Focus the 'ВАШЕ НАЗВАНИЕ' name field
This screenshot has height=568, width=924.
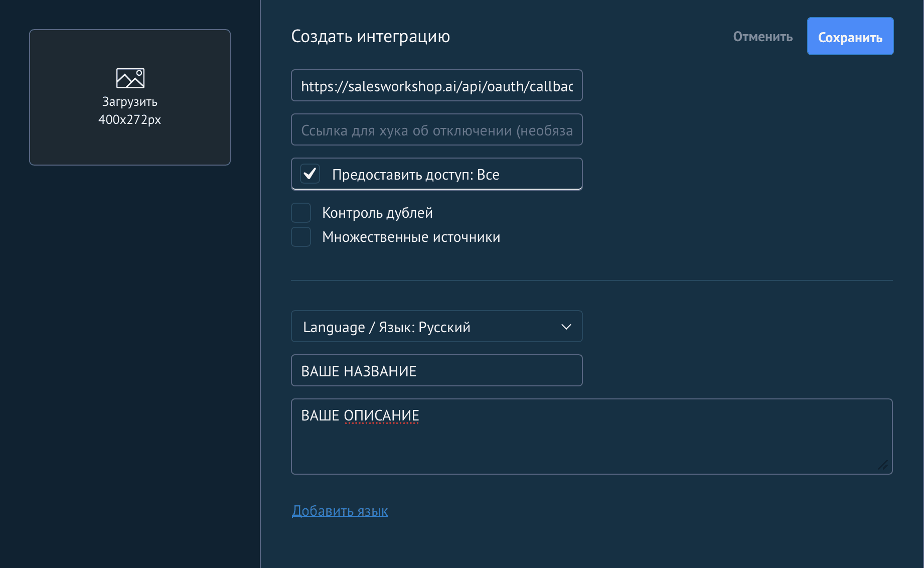coord(436,371)
